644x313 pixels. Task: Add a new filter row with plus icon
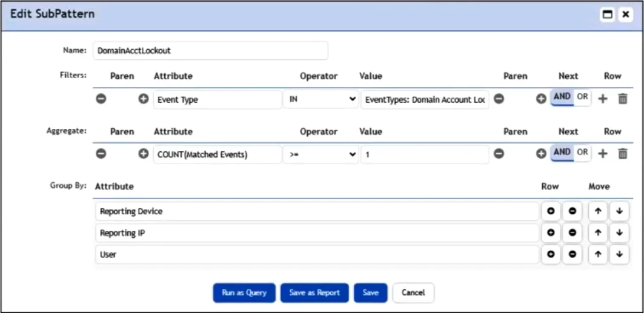pyautogui.click(x=603, y=99)
